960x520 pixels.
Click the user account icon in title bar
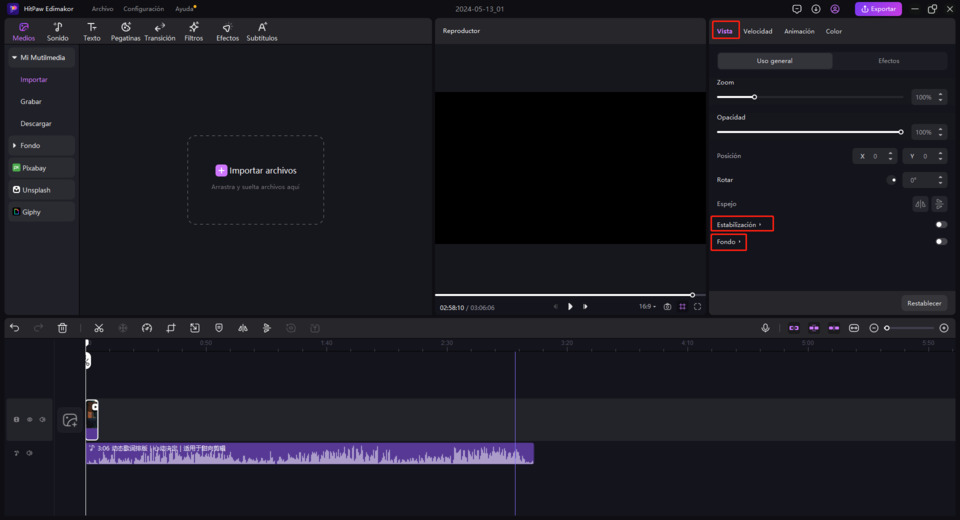(x=835, y=9)
